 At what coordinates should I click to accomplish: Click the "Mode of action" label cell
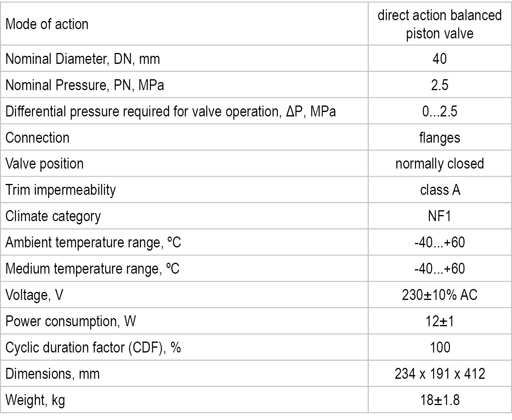[x=47, y=24]
